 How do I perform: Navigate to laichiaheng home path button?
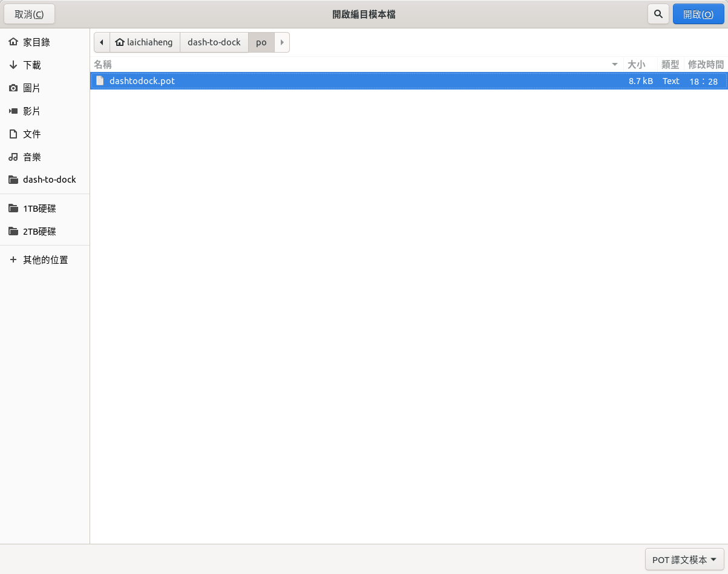pyautogui.click(x=145, y=42)
